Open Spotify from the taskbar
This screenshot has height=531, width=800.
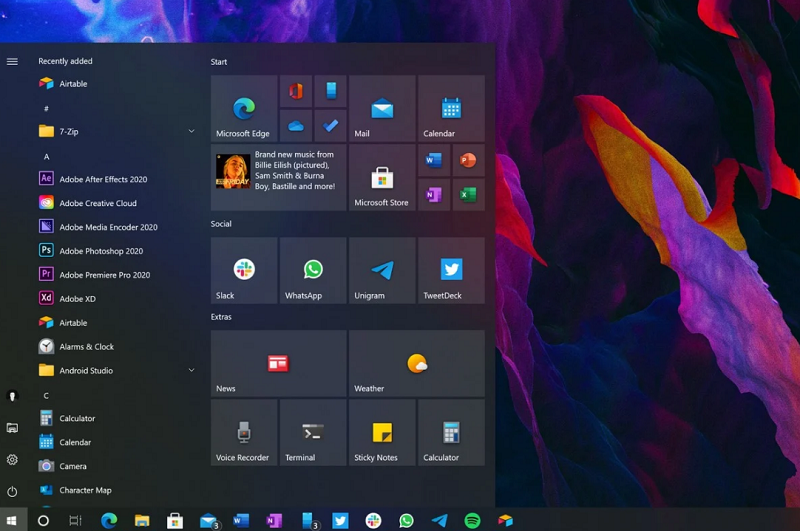click(472, 520)
